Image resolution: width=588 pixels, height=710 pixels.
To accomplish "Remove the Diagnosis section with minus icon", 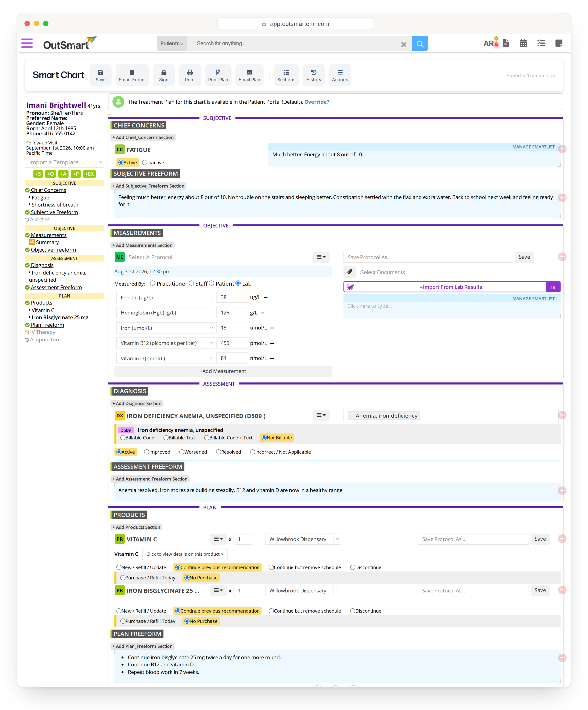I will point(562,415).
